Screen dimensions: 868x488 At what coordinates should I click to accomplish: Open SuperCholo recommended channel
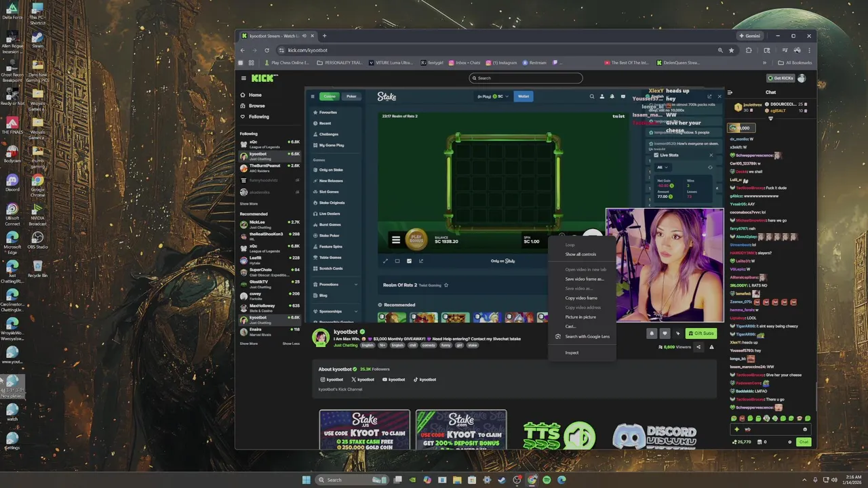(x=270, y=271)
